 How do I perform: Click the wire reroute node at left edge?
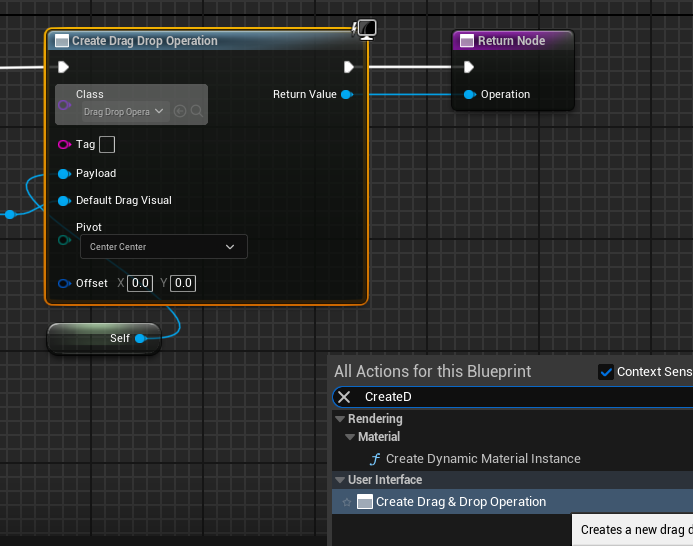coord(10,214)
